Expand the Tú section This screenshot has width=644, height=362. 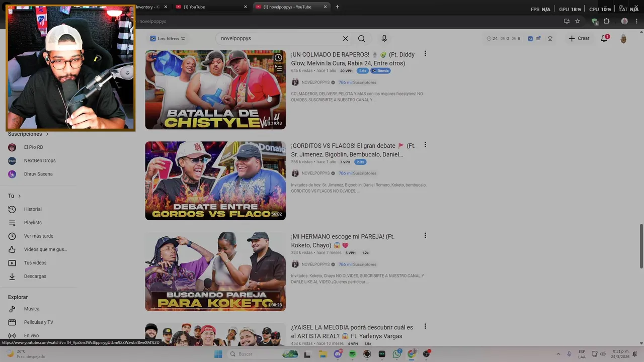click(15, 196)
